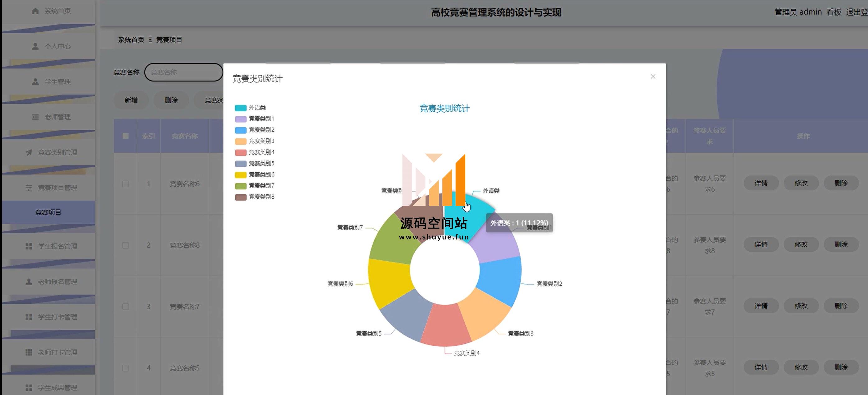Click 管理员 admin account label in header
This screenshot has height=395, width=868.
798,12
